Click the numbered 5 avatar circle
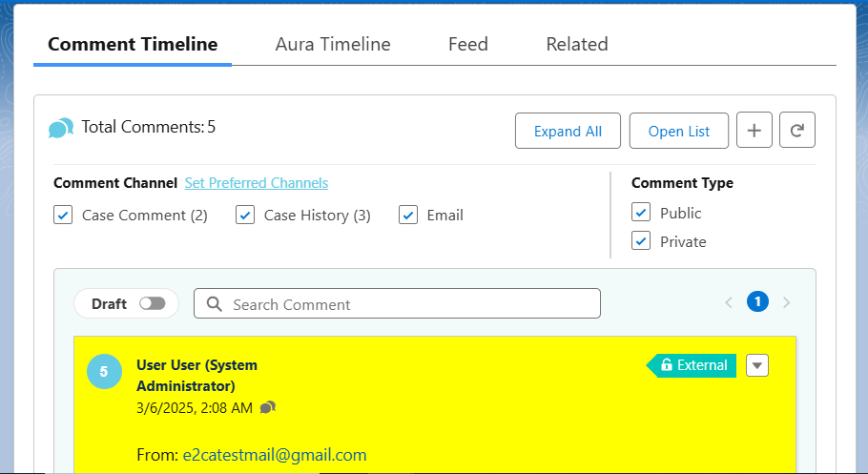 coord(104,372)
